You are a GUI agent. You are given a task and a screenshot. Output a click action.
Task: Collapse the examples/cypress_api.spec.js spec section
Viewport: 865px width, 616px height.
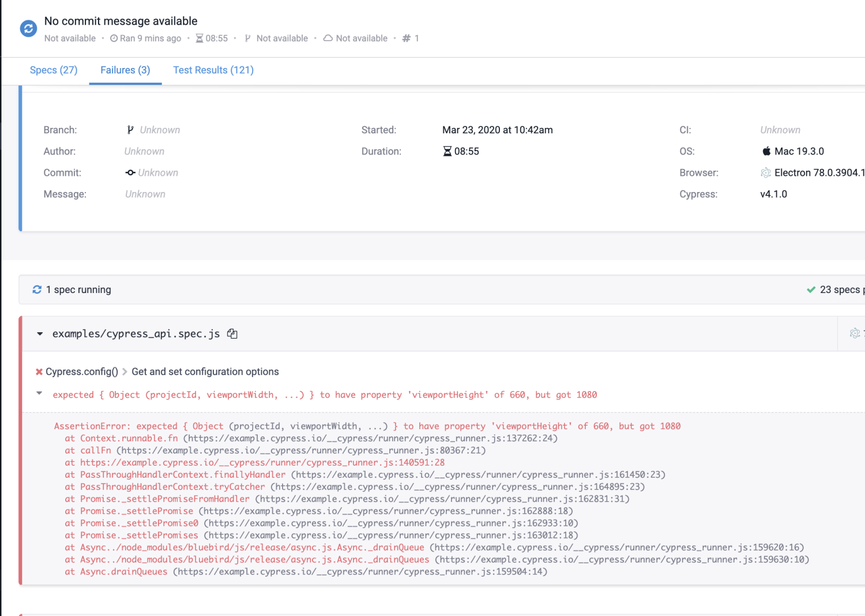(x=40, y=334)
